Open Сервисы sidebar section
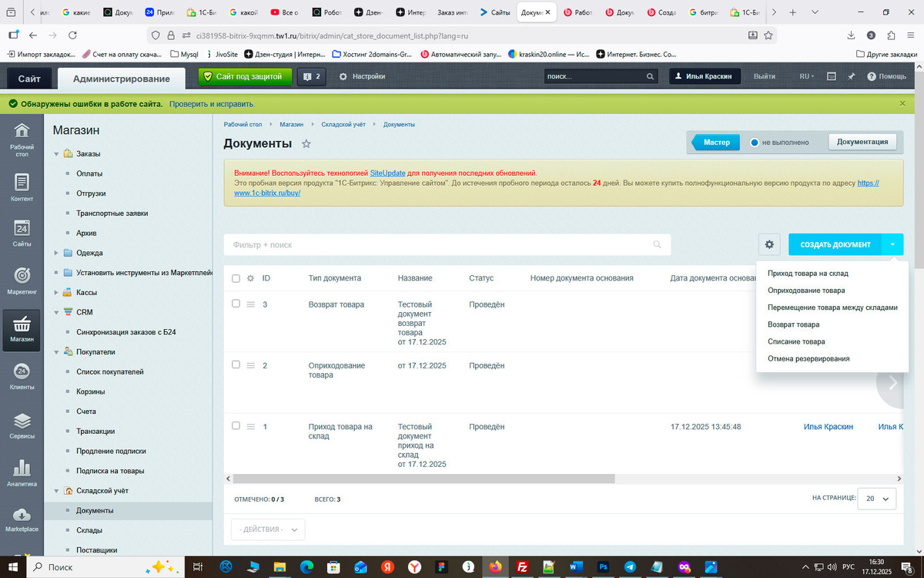The width and height of the screenshot is (924, 578). click(x=22, y=425)
